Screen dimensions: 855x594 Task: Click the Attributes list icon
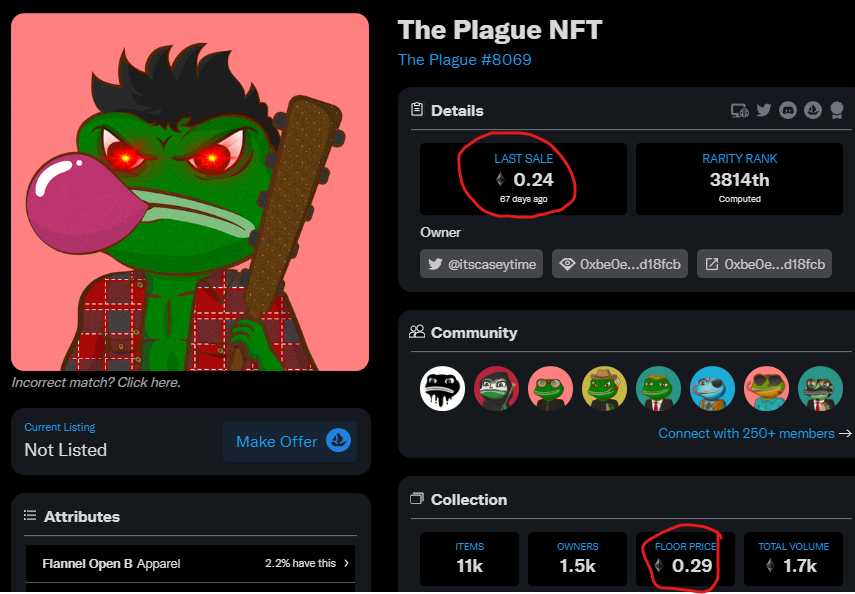30,515
